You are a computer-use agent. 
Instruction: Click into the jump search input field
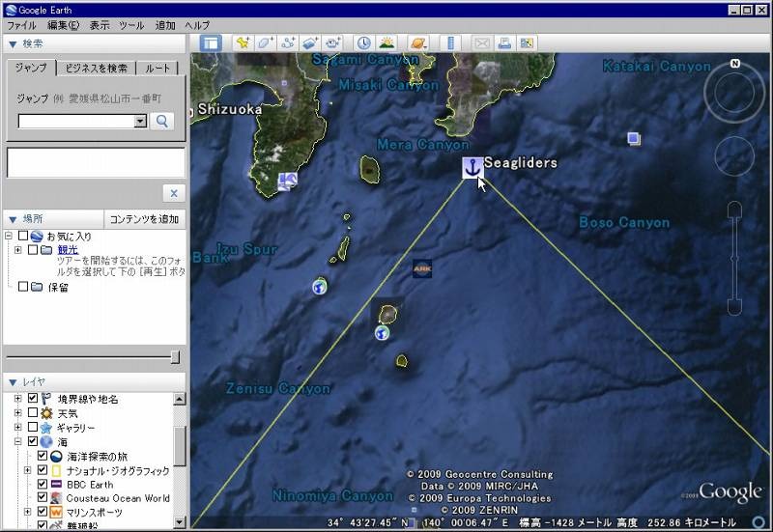(x=76, y=122)
